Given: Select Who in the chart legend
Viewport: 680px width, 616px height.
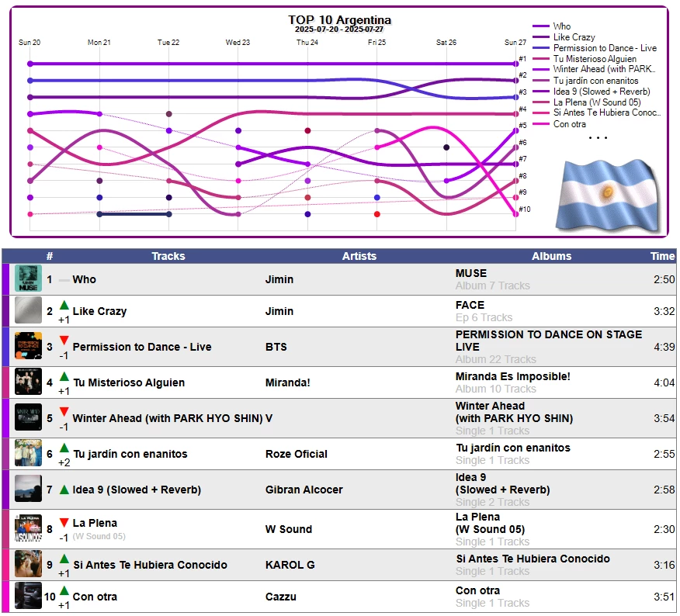Looking at the screenshot, I should [562, 26].
